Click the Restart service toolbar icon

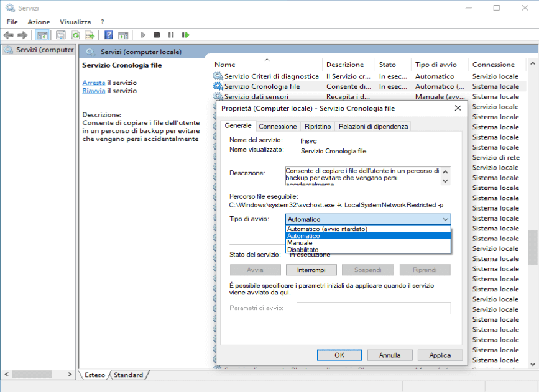coord(185,35)
